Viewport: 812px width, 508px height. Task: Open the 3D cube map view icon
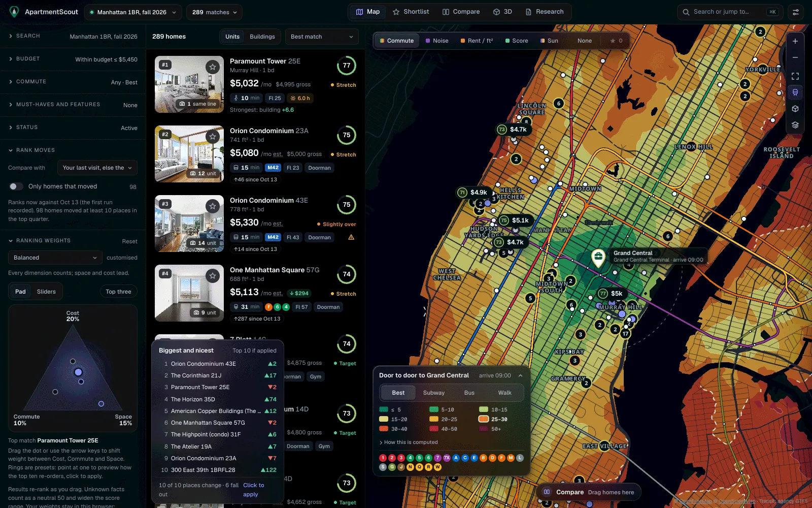(x=795, y=109)
